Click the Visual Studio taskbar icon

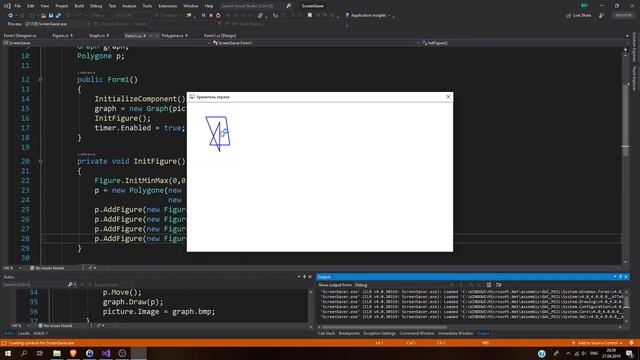[106, 353]
